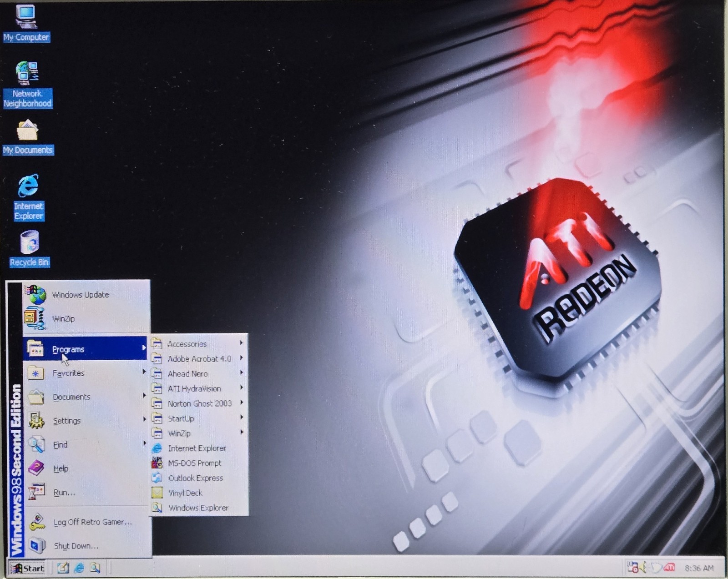728x579 pixels.
Task: Expand the Ahead Nero program group
Action: tap(199, 373)
